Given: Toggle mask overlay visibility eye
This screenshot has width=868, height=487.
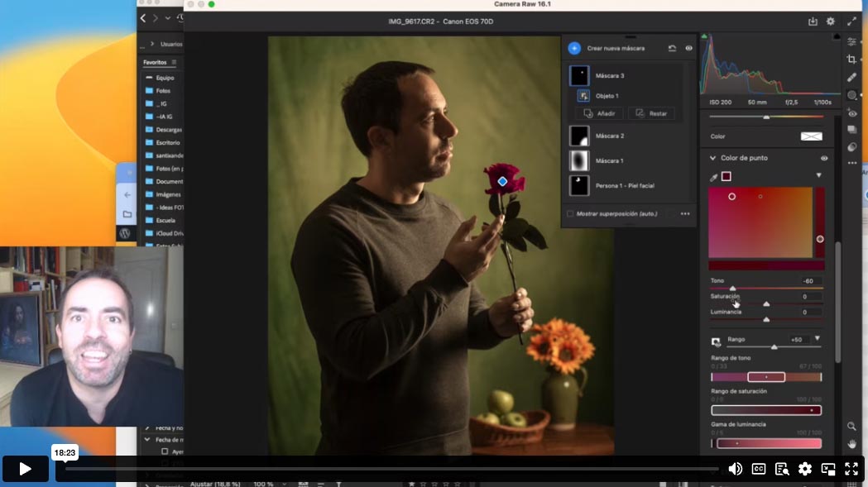Looking at the screenshot, I should pos(688,48).
